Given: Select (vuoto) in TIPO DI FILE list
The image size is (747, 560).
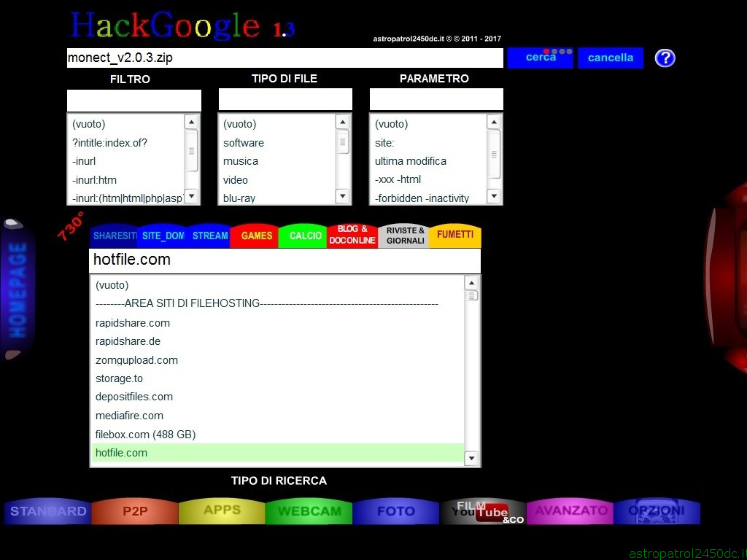Looking at the screenshot, I should click(278, 124).
